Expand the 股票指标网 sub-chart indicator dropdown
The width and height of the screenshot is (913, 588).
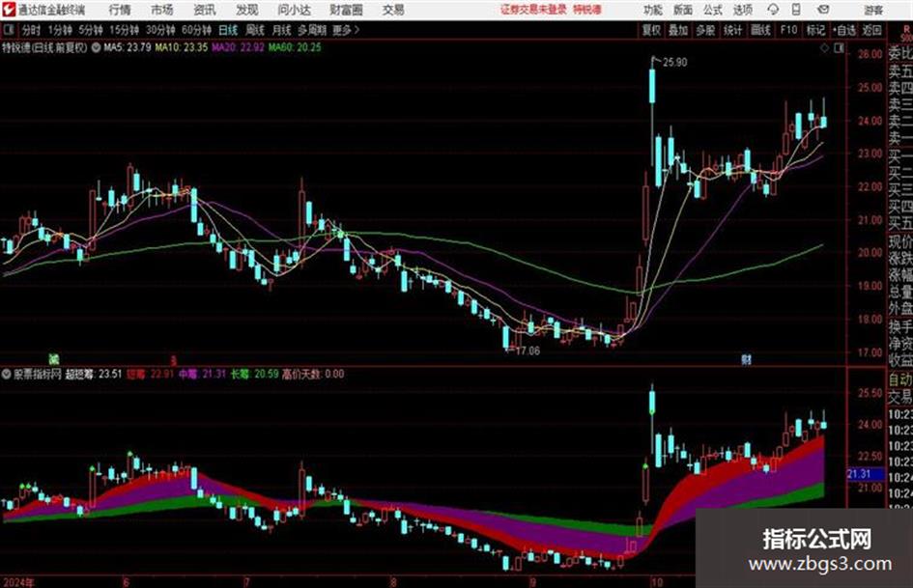click(7, 375)
